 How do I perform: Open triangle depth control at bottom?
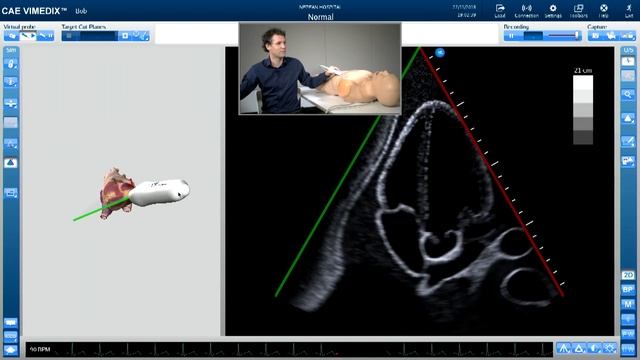tap(579, 349)
